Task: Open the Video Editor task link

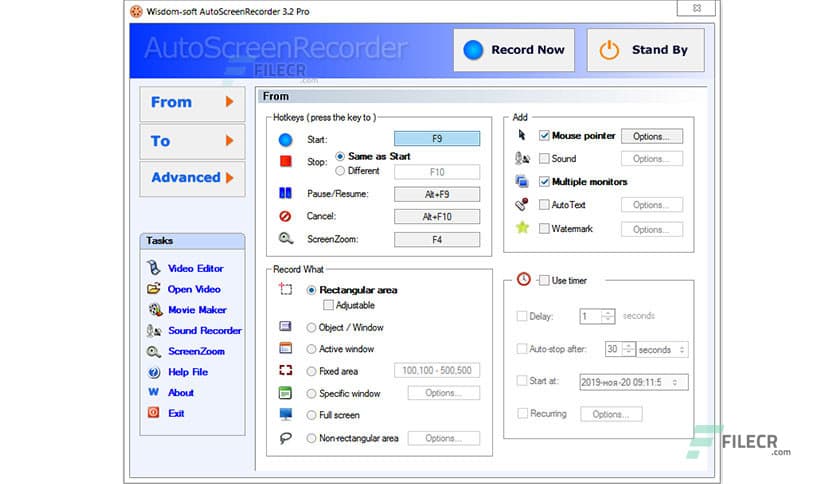Action: tap(196, 268)
